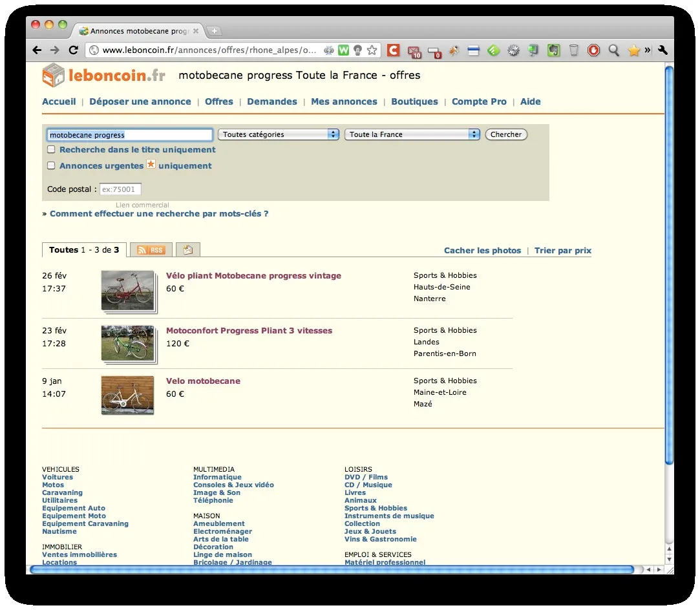Go to Accueil in the navigation
This screenshot has height=610, width=700.
click(59, 101)
